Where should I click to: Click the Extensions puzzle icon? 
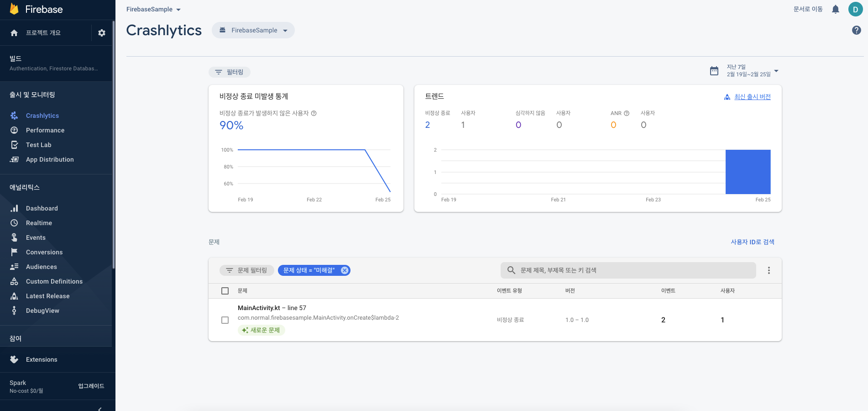[14, 359]
